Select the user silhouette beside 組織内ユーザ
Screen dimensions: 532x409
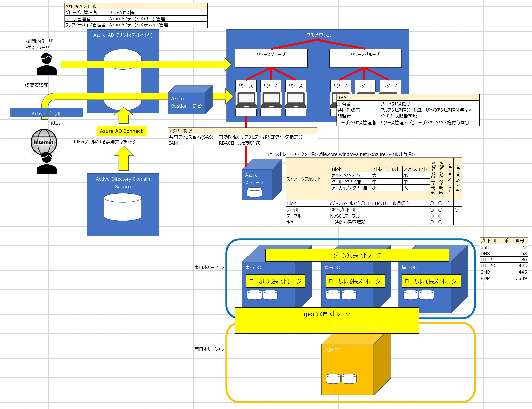(47, 64)
